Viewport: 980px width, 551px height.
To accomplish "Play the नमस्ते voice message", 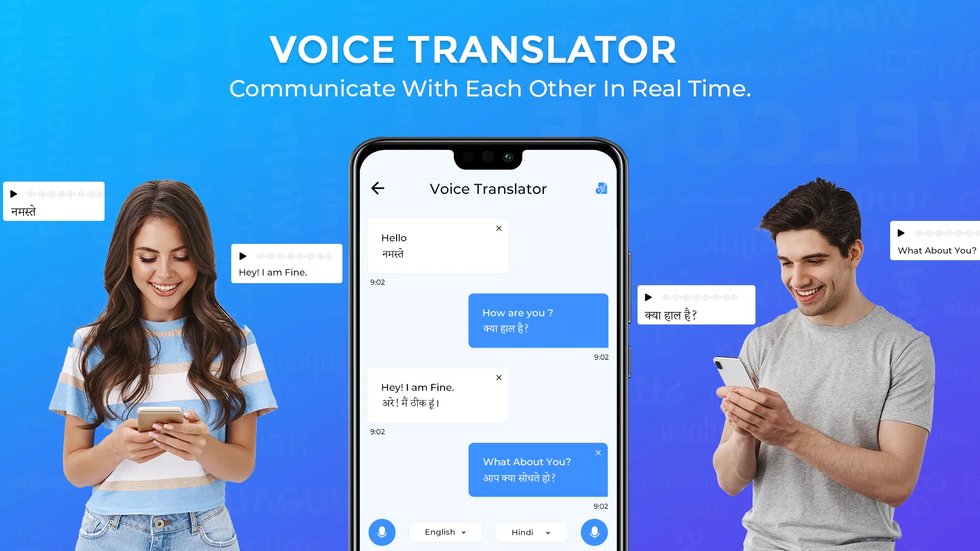I will click(13, 193).
